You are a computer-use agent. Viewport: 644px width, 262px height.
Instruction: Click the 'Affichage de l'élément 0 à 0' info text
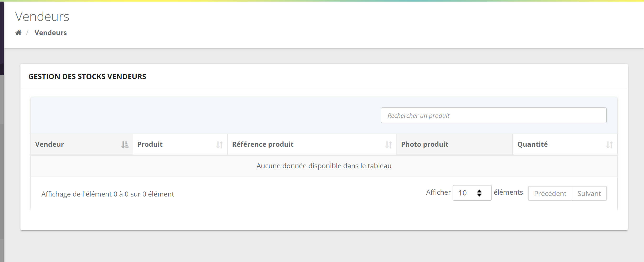click(x=108, y=194)
